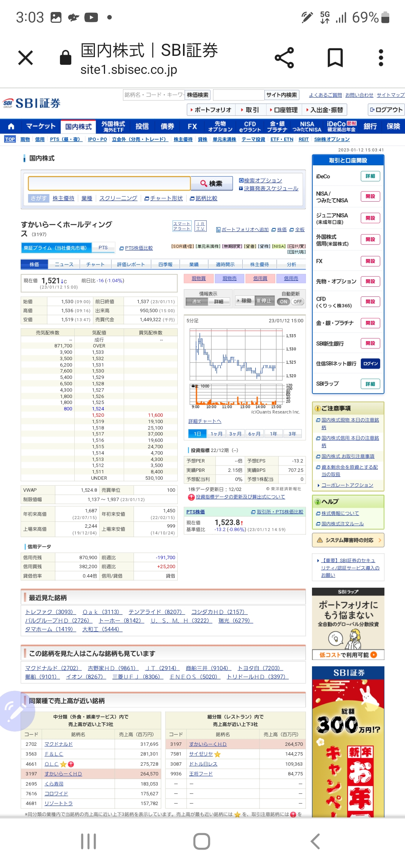The height and width of the screenshot is (868, 405).
Task: Open the マーケット navigation menu
Action: [41, 126]
